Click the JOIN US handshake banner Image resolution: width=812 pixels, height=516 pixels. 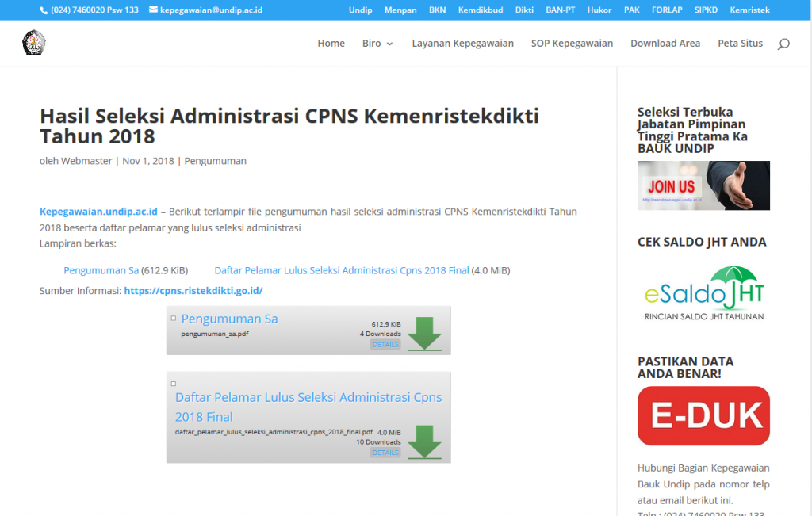(703, 185)
